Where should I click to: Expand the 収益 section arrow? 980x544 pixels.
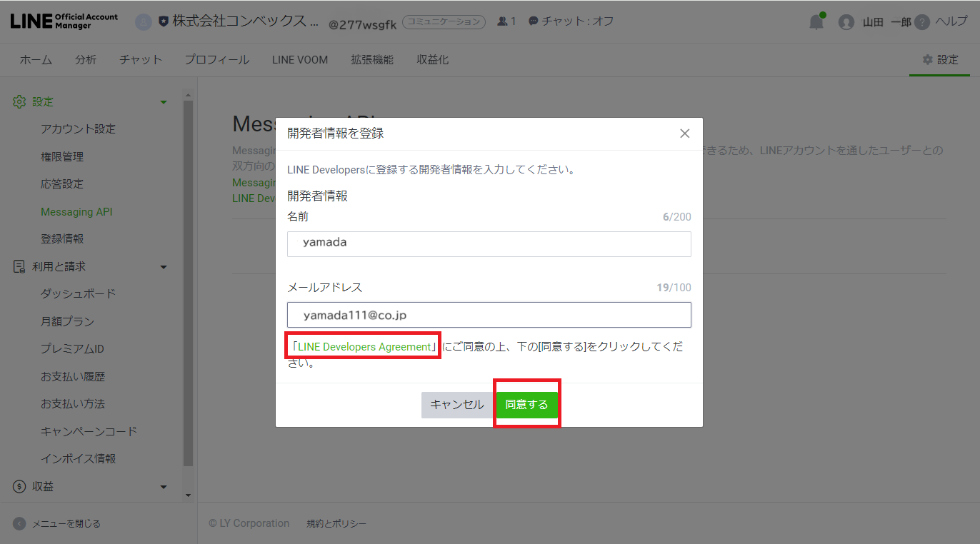164,487
